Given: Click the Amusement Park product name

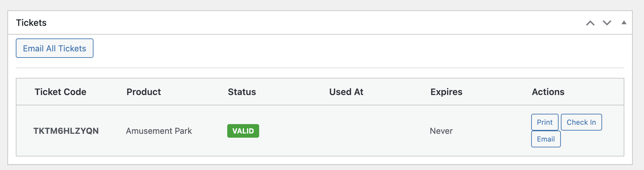Looking at the screenshot, I should [x=159, y=131].
